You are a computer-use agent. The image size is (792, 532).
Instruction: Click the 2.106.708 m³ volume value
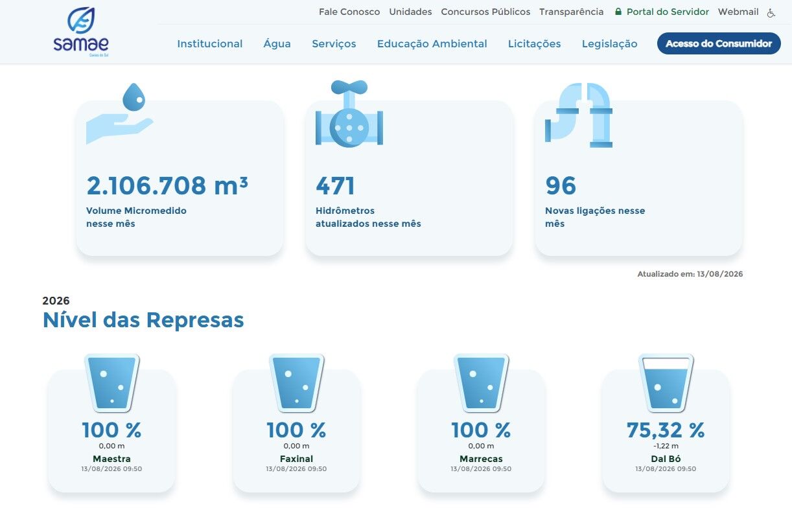[167, 186]
